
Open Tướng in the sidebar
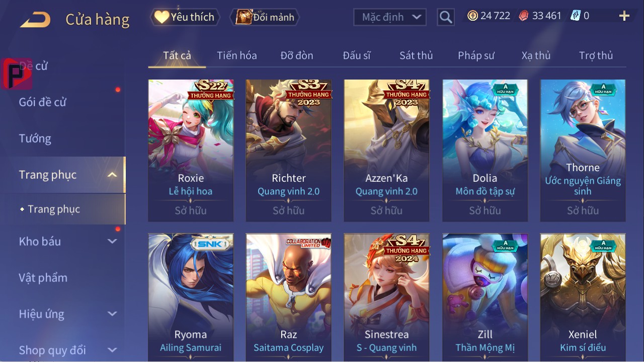35,138
